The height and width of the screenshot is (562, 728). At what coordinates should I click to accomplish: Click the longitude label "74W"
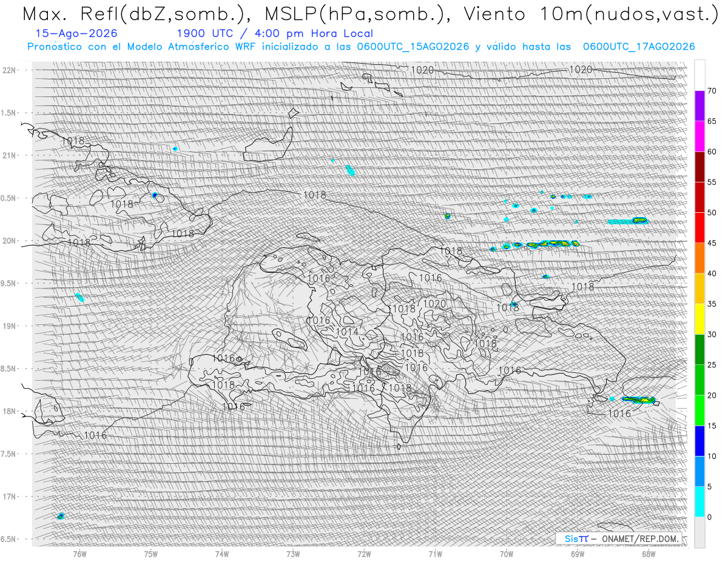(x=221, y=554)
